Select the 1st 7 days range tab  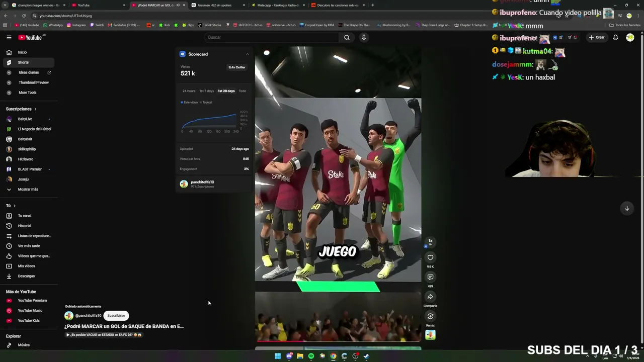pos(206,91)
